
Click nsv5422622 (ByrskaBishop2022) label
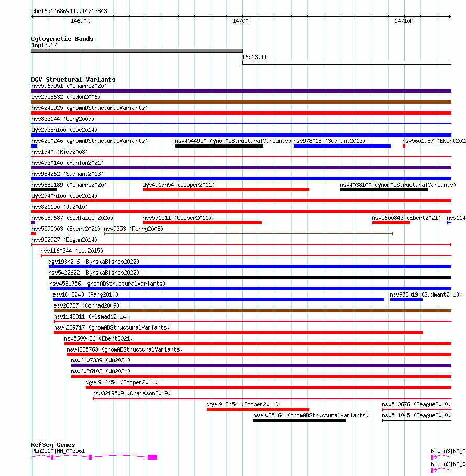[x=94, y=273]
